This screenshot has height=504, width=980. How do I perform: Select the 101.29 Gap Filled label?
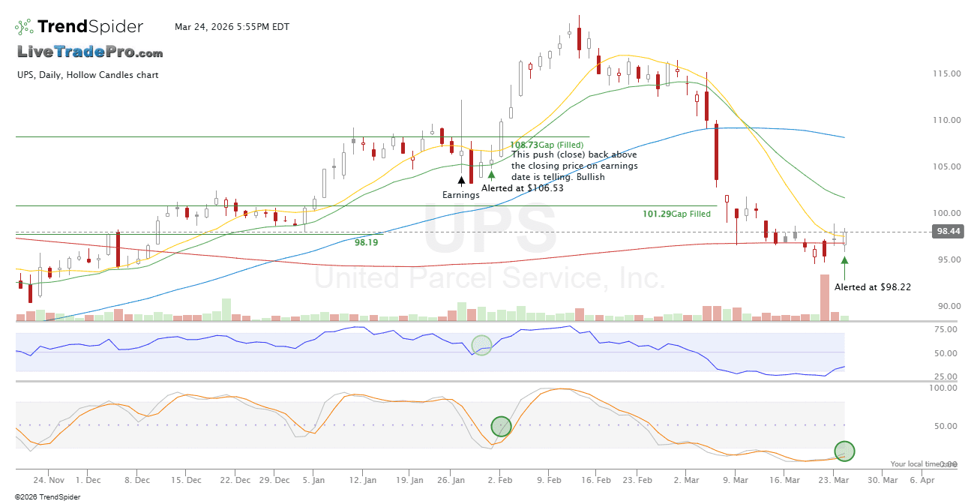pyautogui.click(x=676, y=214)
